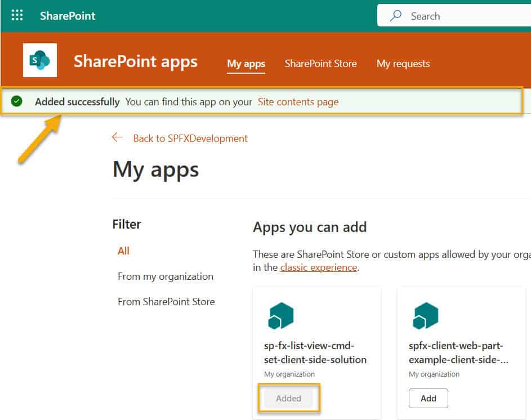Click Back to SPFXDevelopment link
Image resolution: width=531 pixels, height=420 pixels.
tap(190, 138)
